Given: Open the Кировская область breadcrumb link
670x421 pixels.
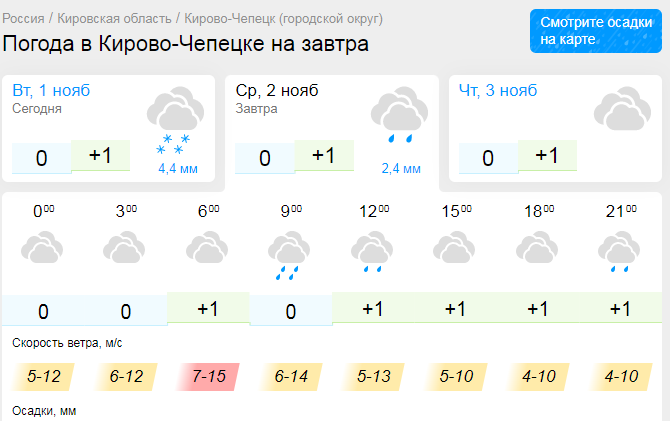Looking at the screenshot, I should tap(115, 19).
